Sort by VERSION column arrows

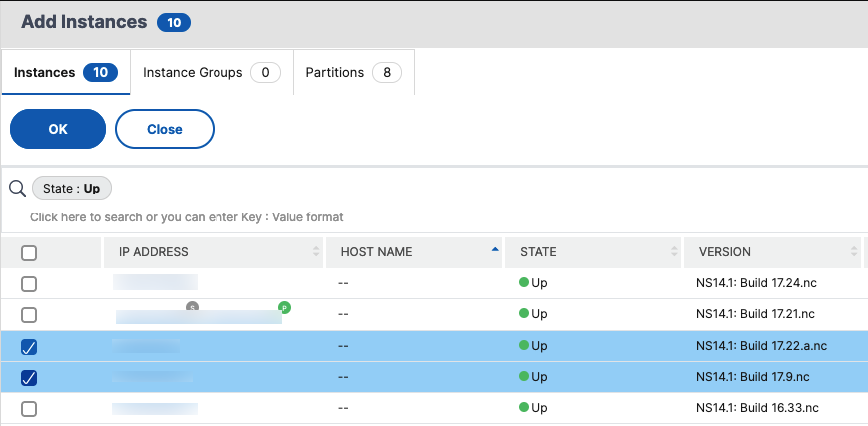pos(854,251)
